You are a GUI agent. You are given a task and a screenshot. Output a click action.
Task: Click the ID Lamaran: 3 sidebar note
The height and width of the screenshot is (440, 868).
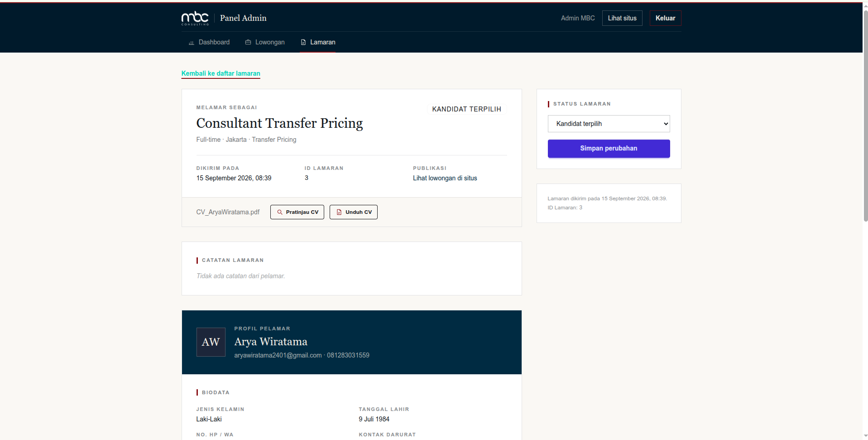[x=565, y=208]
